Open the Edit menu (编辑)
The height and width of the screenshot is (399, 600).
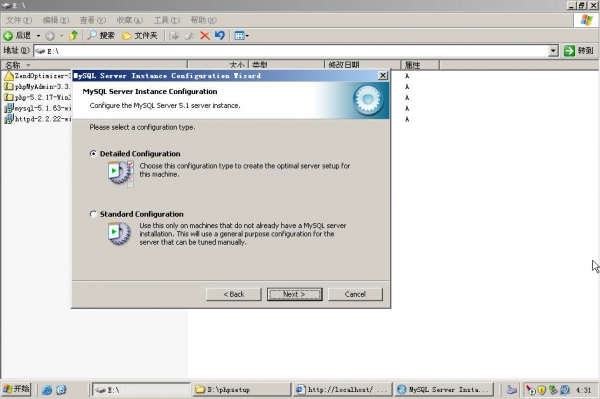coord(56,20)
